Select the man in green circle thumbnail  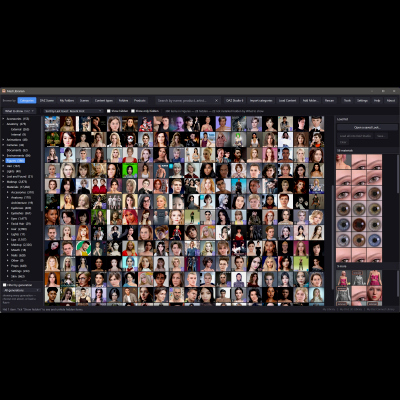[x=83, y=248]
